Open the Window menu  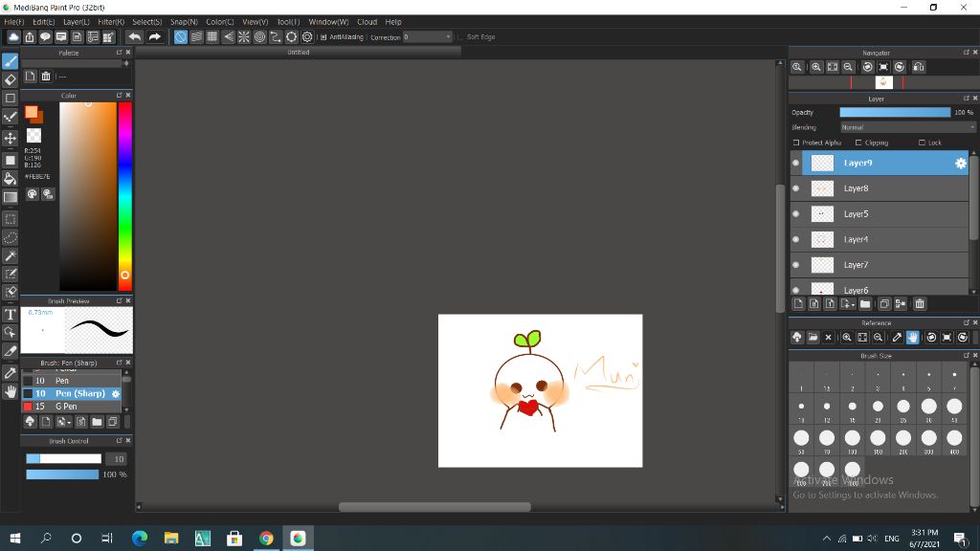point(329,22)
